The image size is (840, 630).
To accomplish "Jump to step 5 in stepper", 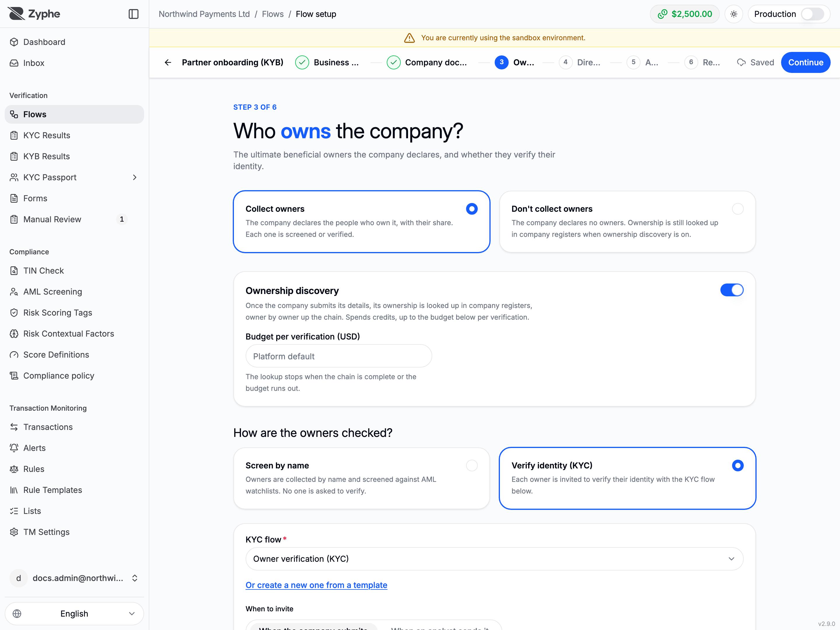I will (x=643, y=62).
